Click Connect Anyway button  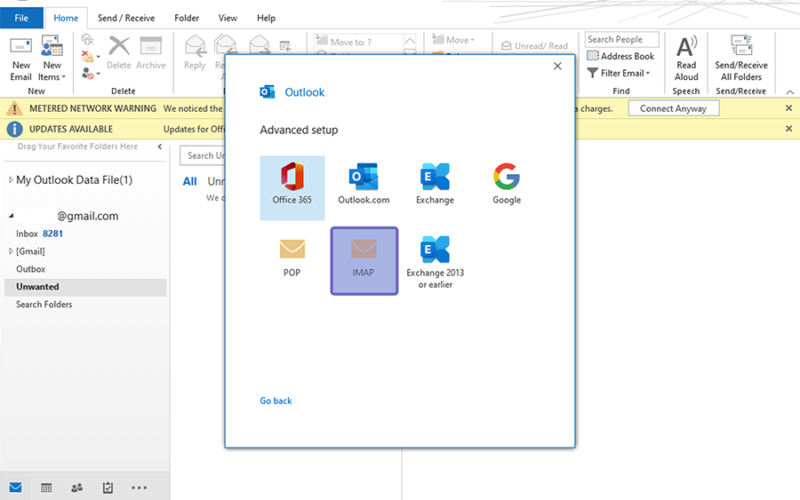click(x=673, y=108)
